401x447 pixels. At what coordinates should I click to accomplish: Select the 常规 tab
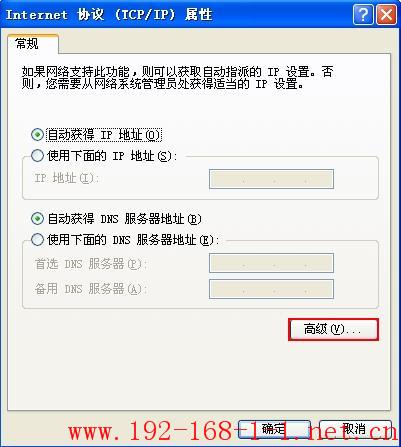(x=33, y=44)
